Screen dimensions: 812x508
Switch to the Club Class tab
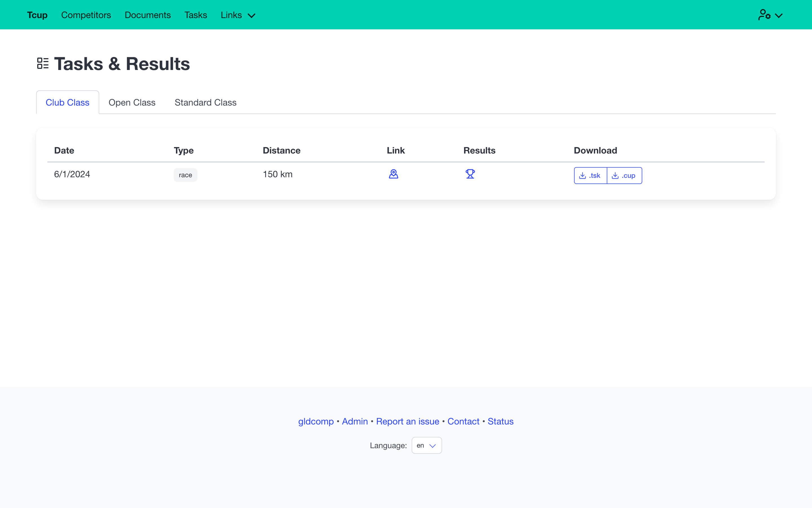[x=67, y=102]
